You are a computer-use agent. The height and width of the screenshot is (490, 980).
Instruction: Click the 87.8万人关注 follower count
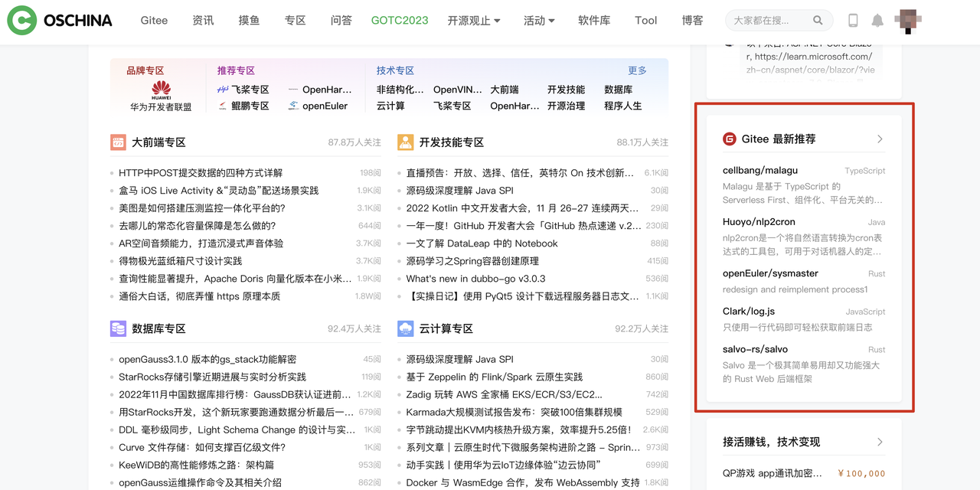354,142
